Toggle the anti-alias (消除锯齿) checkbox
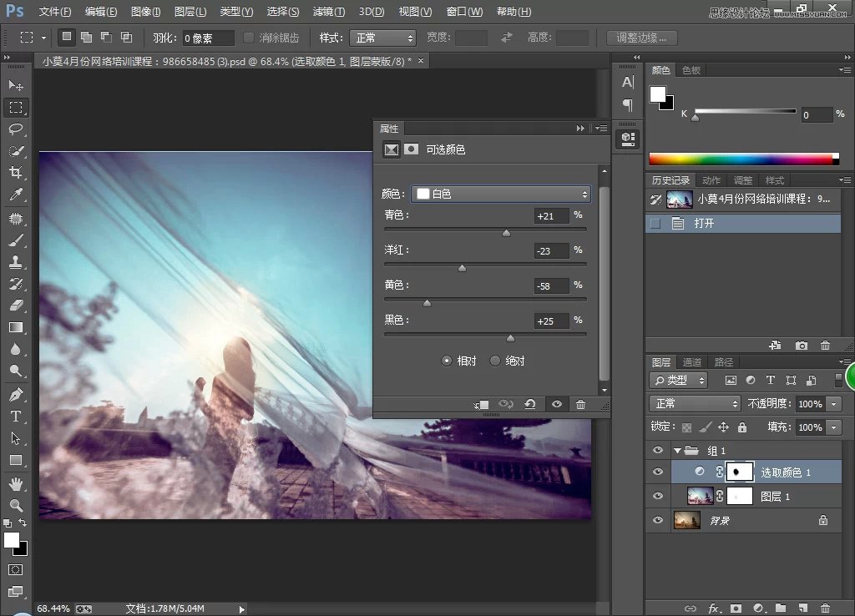Screen dimensions: 855x616 pos(249,38)
